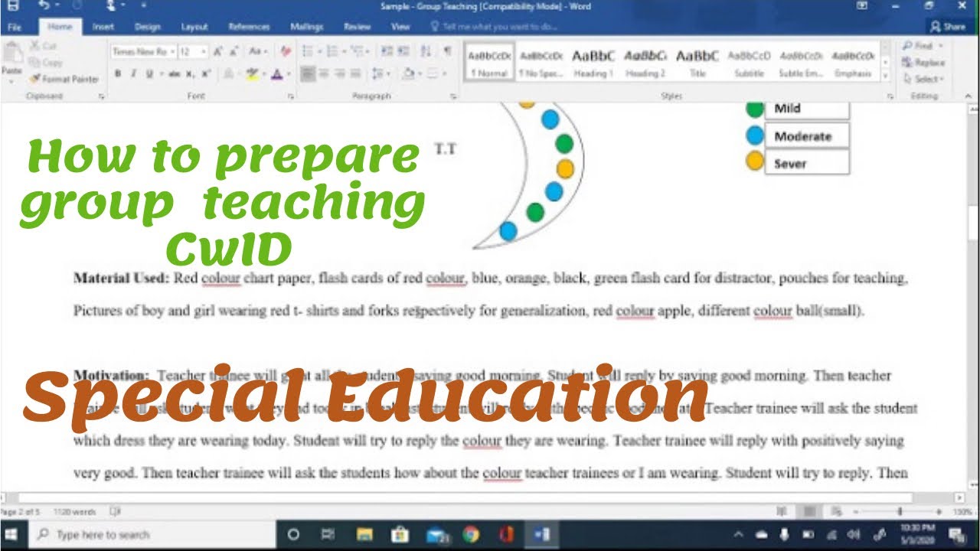Switch to the References tab

(249, 26)
